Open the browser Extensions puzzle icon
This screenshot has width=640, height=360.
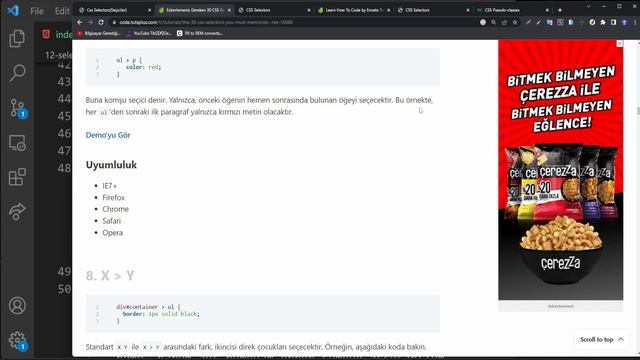[x=603, y=22]
